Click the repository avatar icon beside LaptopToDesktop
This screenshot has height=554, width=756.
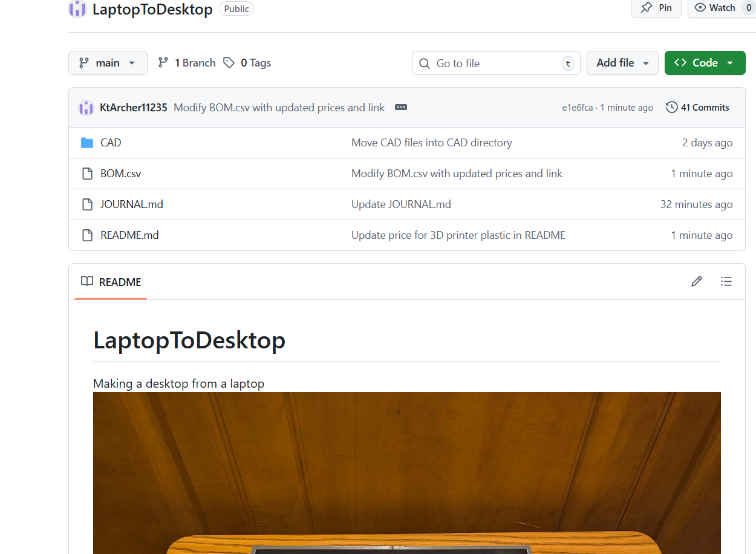pyautogui.click(x=77, y=9)
